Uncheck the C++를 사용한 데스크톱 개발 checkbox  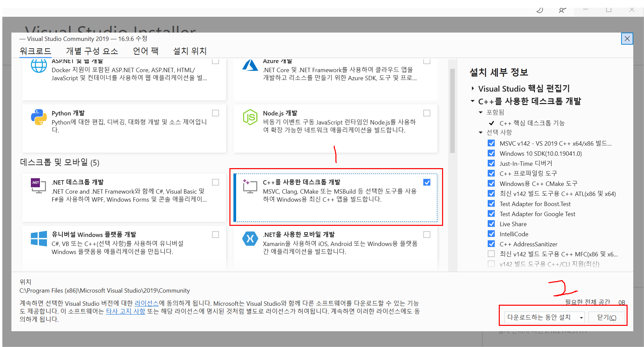click(x=427, y=182)
